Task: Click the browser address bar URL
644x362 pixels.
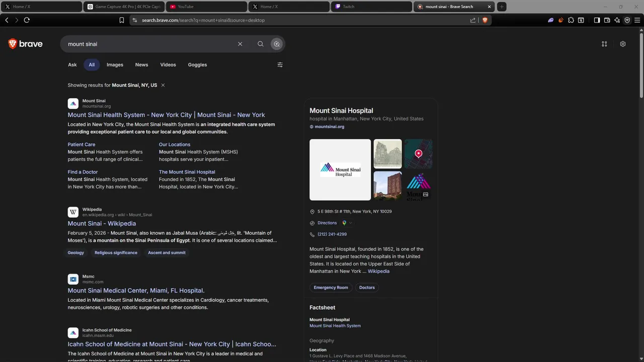Action: [x=203, y=20]
